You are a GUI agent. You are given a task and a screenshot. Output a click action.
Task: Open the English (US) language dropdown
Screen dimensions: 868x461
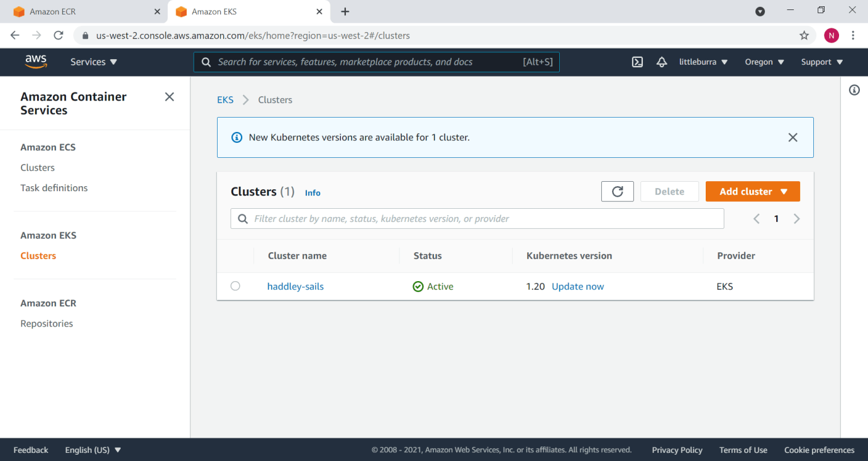[93, 450]
